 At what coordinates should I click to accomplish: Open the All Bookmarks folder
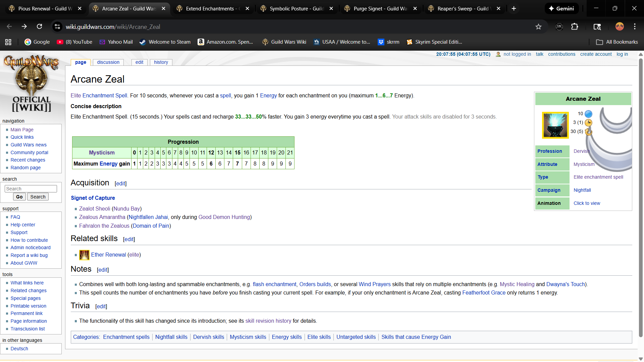click(617, 42)
